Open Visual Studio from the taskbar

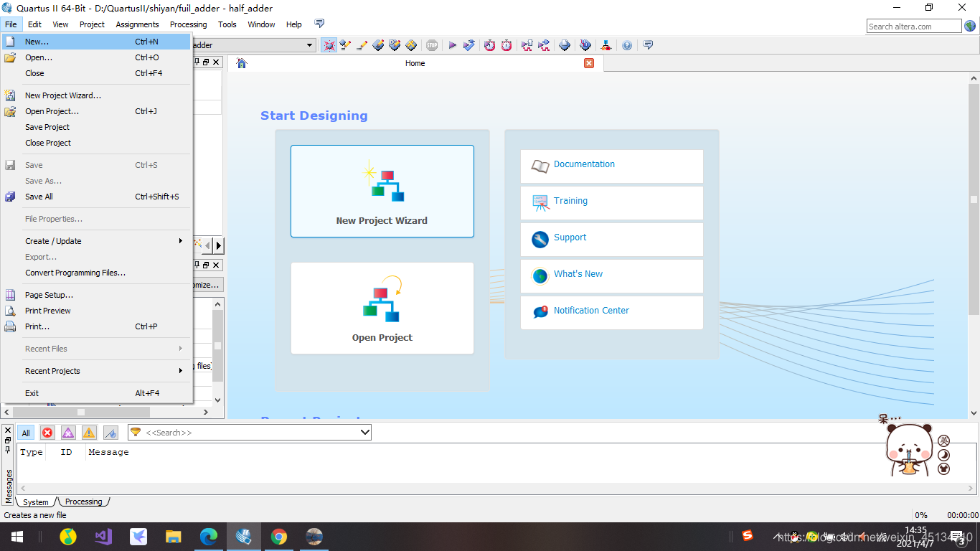click(x=103, y=537)
